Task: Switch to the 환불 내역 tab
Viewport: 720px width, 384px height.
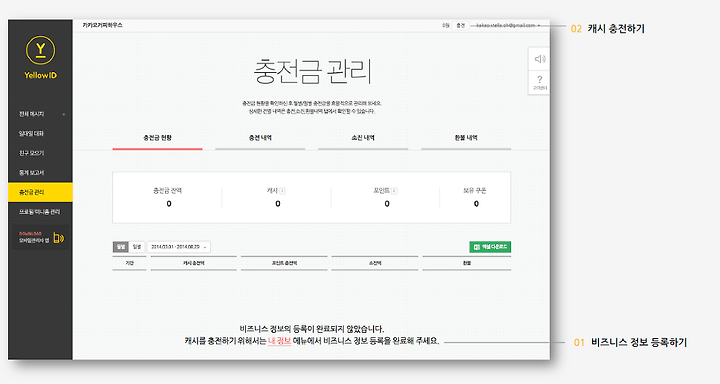Action: 466,138
